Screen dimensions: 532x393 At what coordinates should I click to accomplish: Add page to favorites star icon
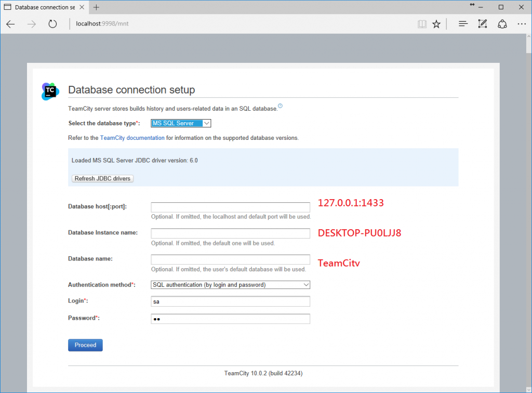coord(436,24)
